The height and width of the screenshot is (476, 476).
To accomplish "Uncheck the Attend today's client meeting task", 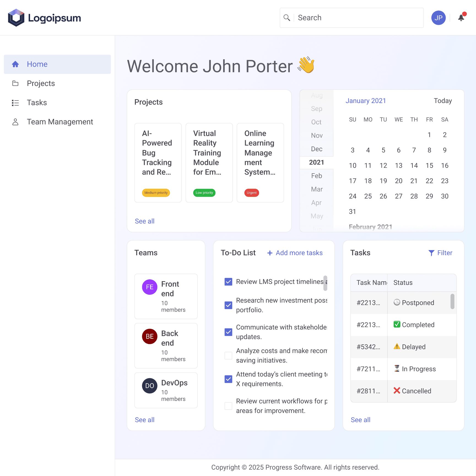I will click(228, 379).
